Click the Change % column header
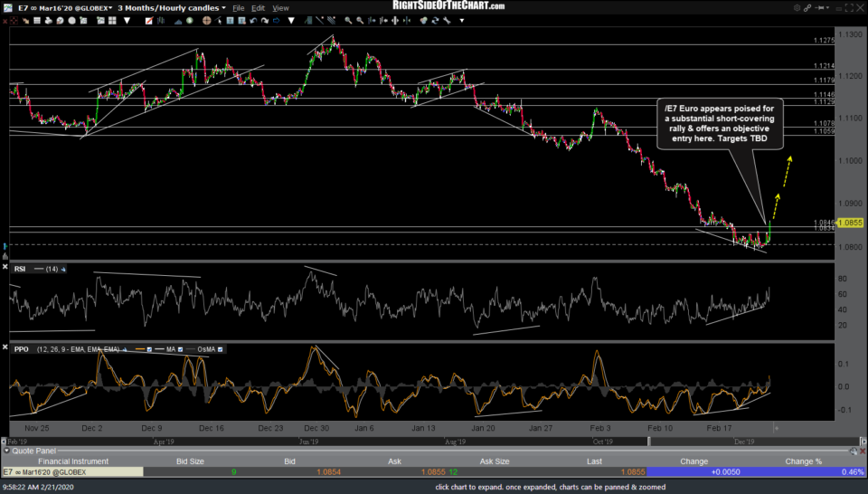Viewport: 868px width, 494px height. pyautogui.click(x=804, y=461)
